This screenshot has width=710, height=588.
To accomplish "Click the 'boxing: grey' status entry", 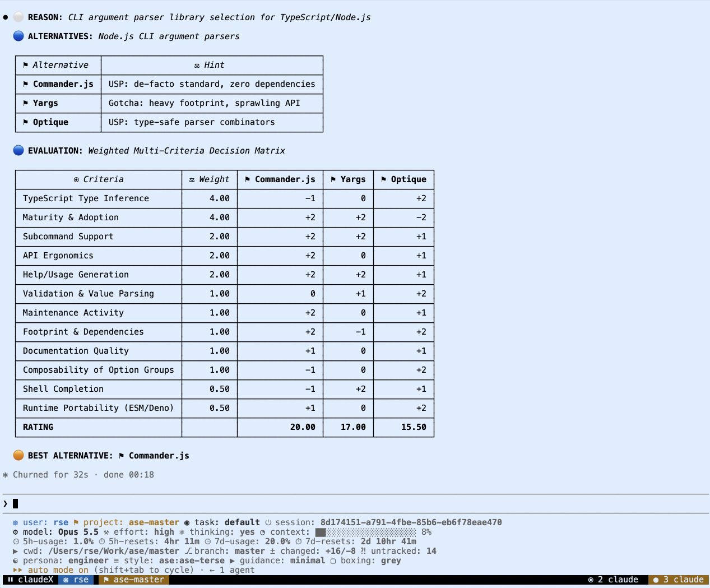I will tap(371, 561).
